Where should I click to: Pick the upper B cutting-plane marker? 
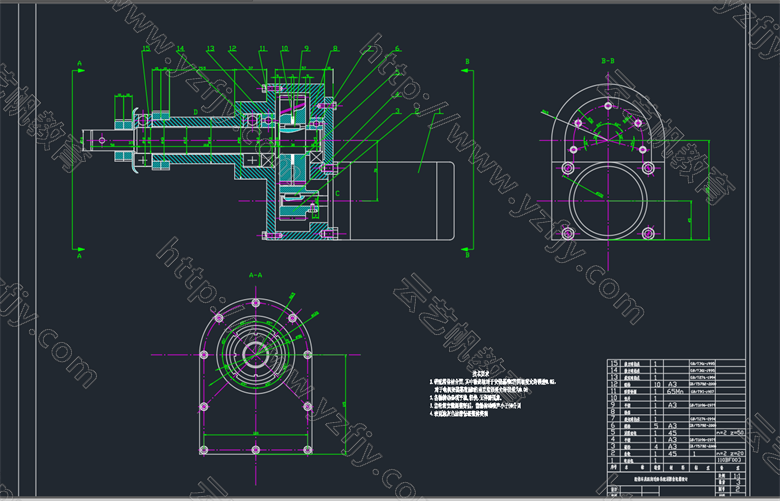pos(467,62)
